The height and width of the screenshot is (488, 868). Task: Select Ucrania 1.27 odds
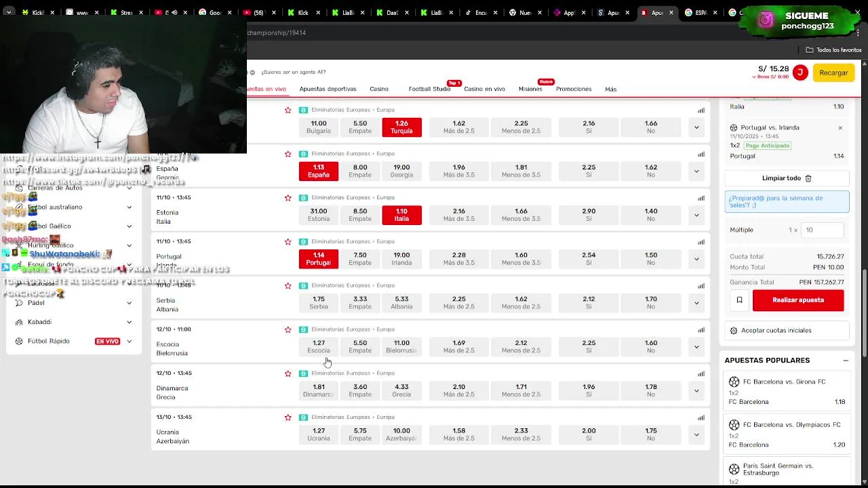pyautogui.click(x=319, y=434)
